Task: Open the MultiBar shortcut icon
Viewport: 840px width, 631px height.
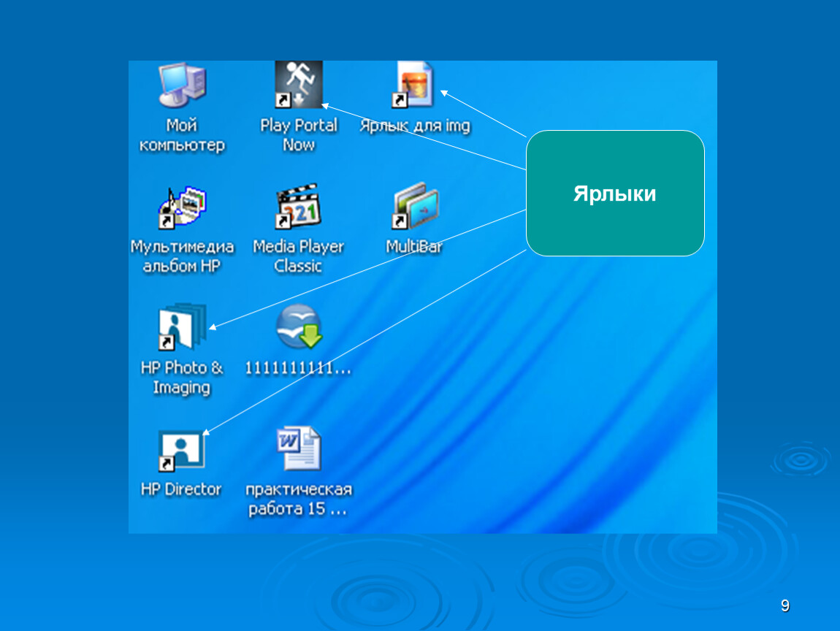Action: click(415, 206)
